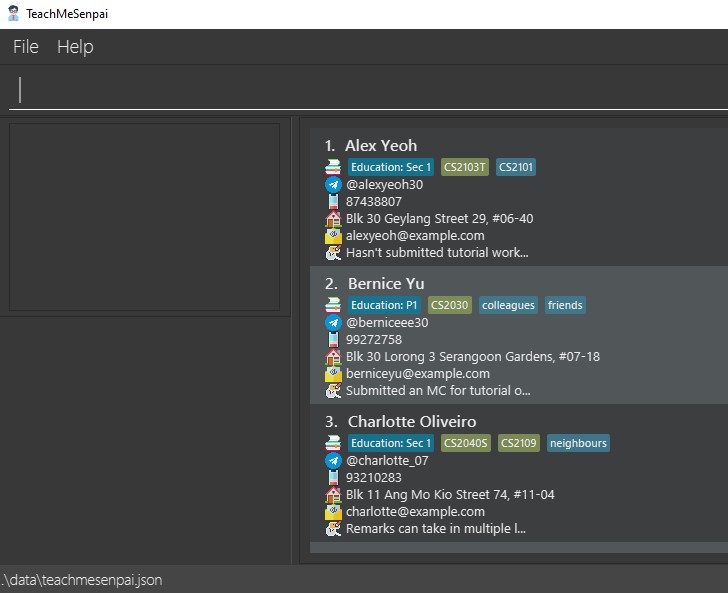Click the phone number 93210283
This screenshot has height=593, width=728.
(374, 477)
